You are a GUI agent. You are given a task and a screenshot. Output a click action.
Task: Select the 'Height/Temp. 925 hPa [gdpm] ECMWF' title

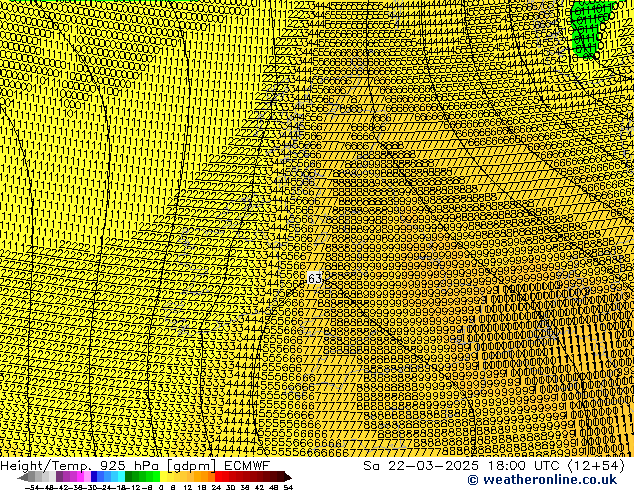click(135, 466)
